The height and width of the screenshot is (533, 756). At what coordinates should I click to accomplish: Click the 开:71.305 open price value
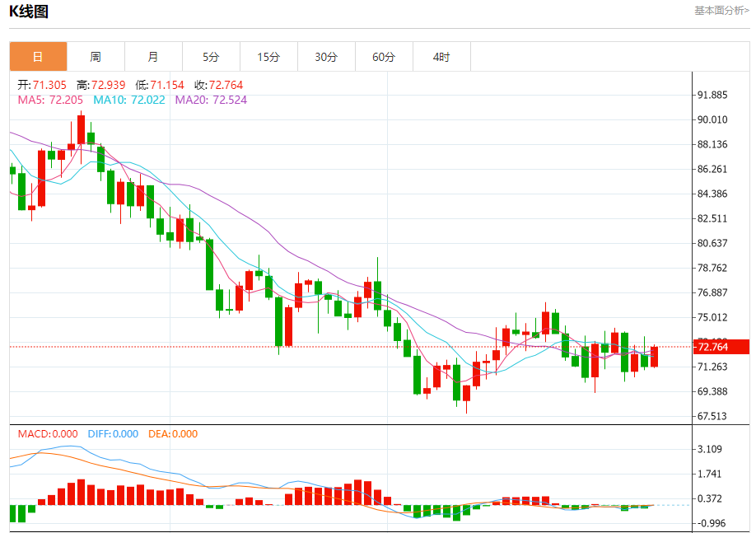coord(42,86)
